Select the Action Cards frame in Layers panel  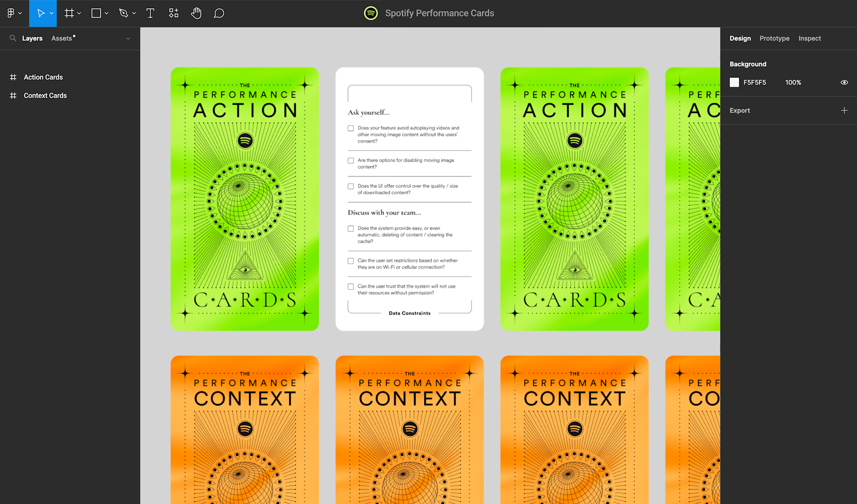tap(43, 77)
